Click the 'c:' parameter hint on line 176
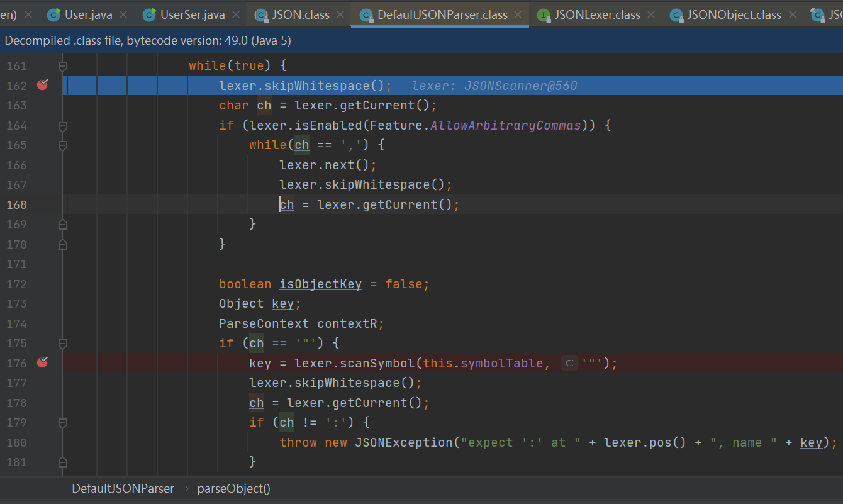This screenshot has height=504, width=843. (x=569, y=363)
